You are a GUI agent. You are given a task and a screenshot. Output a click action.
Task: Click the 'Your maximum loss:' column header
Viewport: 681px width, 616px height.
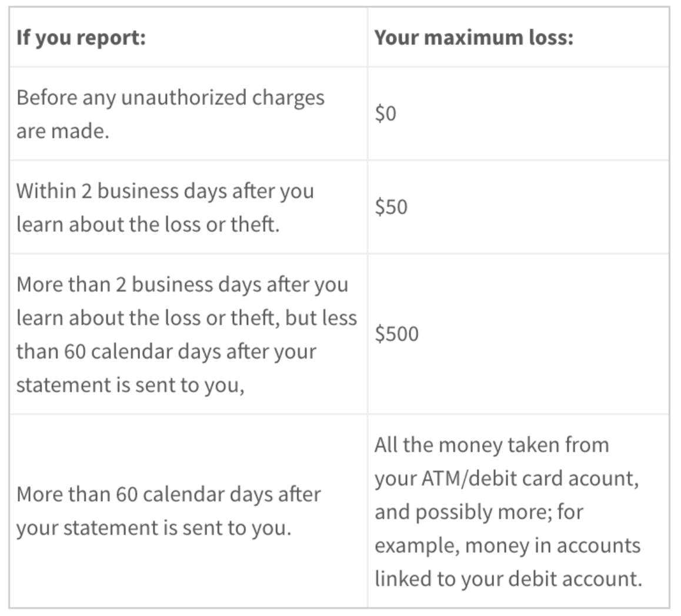point(474,38)
